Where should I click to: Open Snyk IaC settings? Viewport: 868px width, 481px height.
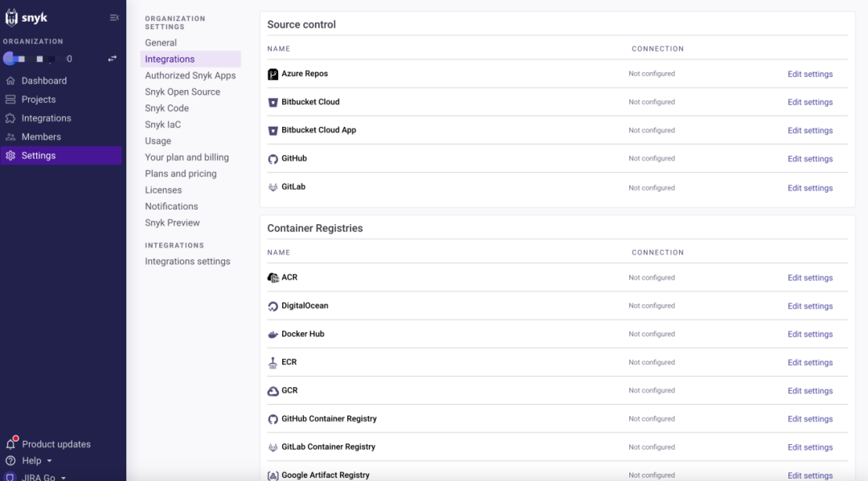click(x=162, y=124)
